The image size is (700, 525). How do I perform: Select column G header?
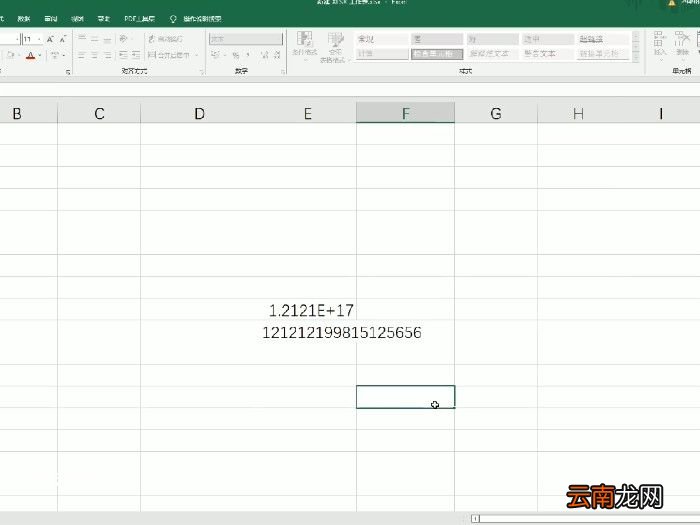(496, 113)
